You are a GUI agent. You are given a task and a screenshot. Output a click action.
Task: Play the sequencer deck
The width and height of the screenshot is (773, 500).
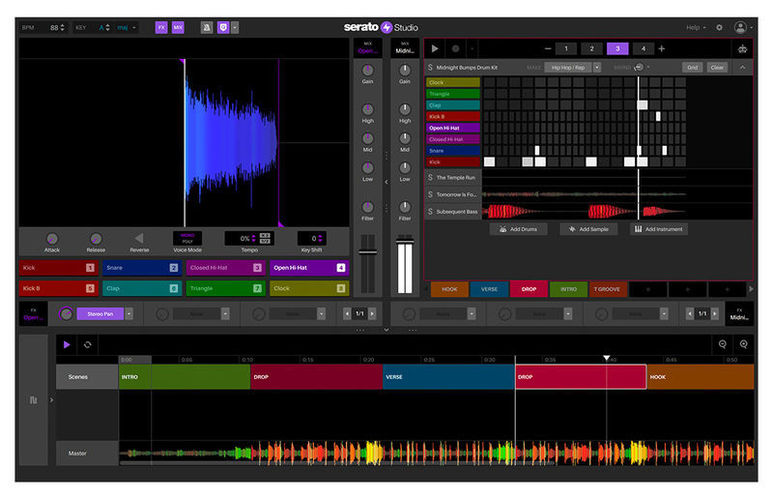435,49
